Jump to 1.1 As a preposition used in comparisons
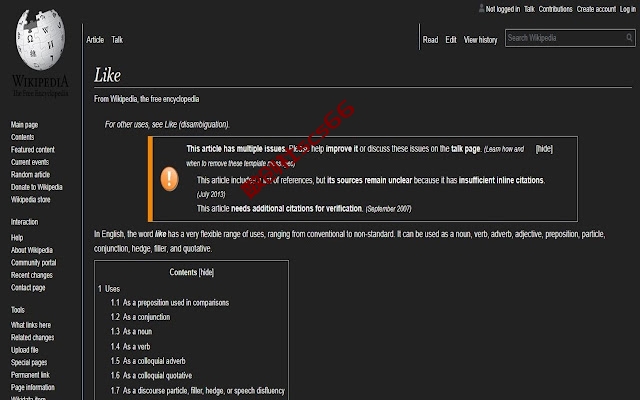Image resolution: width=640 pixels, height=400 pixels. (170, 303)
